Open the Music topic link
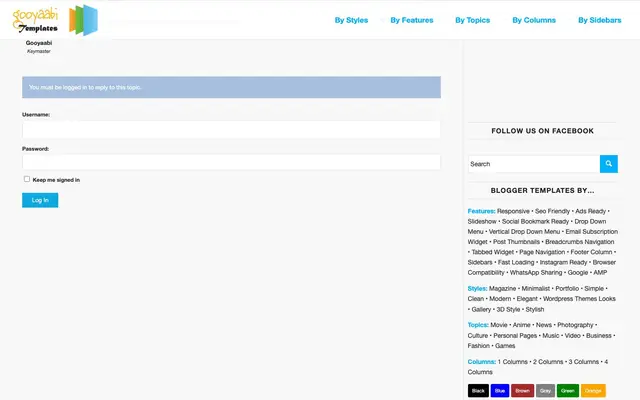This screenshot has height=400, width=640. (551, 336)
